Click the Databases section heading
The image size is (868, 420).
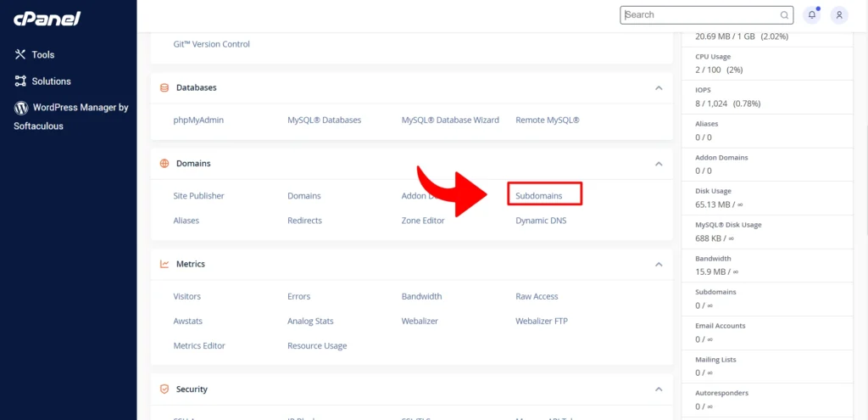click(197, 87)
